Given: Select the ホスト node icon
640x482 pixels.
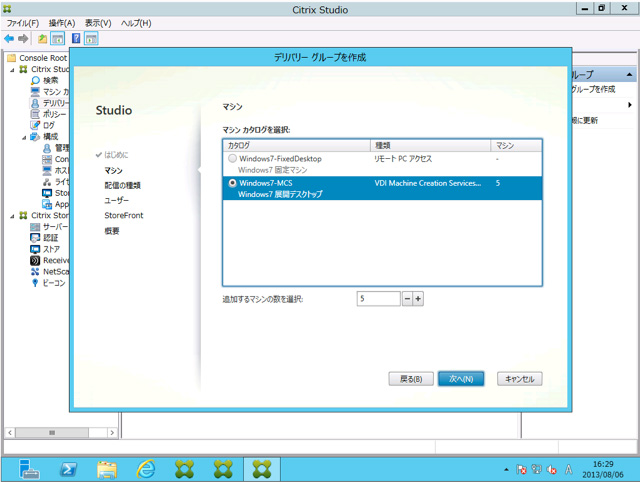Looking at the screenshot, I should (47, 170).
